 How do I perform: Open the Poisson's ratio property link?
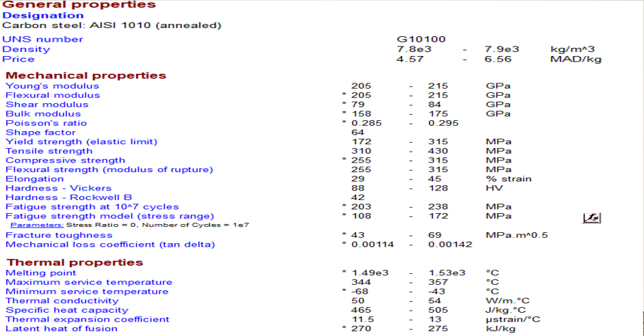(46, 123)
